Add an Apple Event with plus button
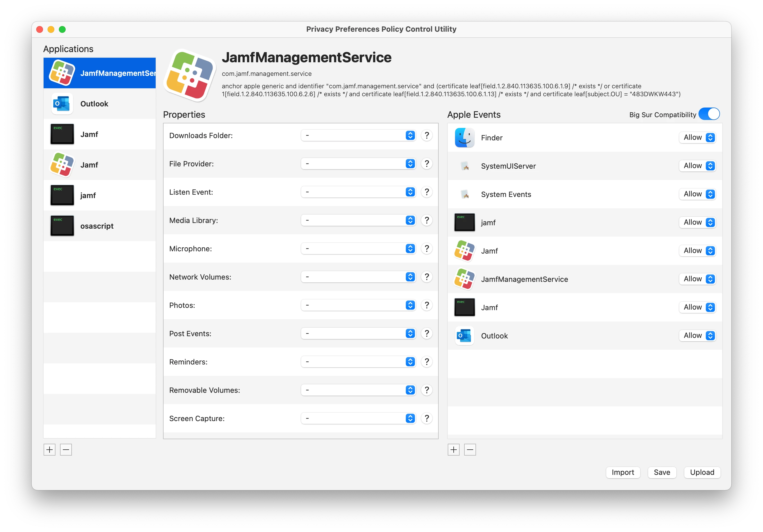Image resolution: width=763 pixels, height=532 pixels. (454, 450)
